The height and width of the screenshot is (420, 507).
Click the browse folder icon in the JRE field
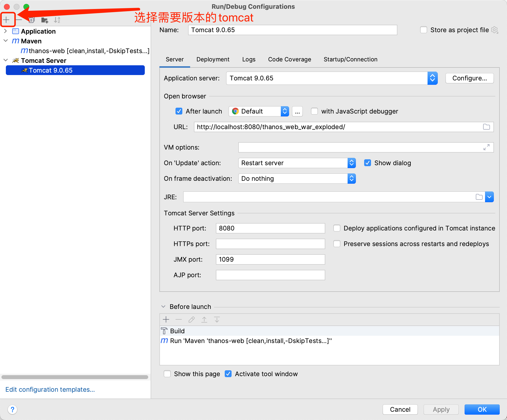(x=479, y=197)
